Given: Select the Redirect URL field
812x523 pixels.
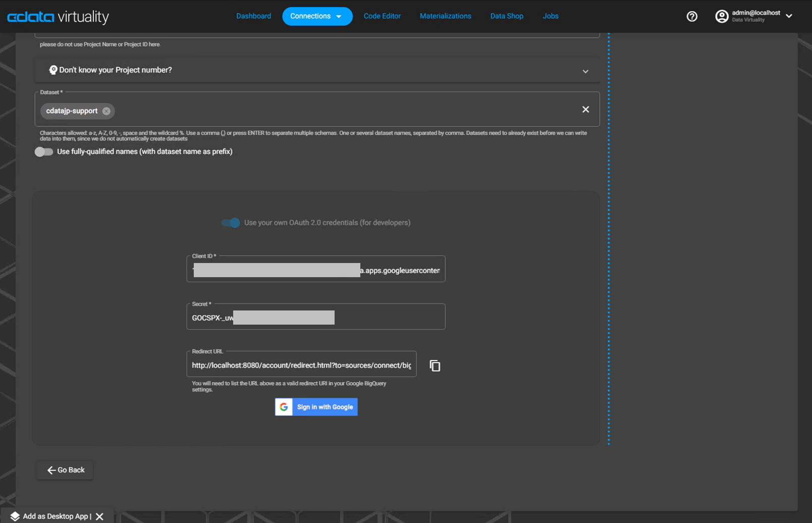Looking at the screenshot, I should click(x=302, y=364).
